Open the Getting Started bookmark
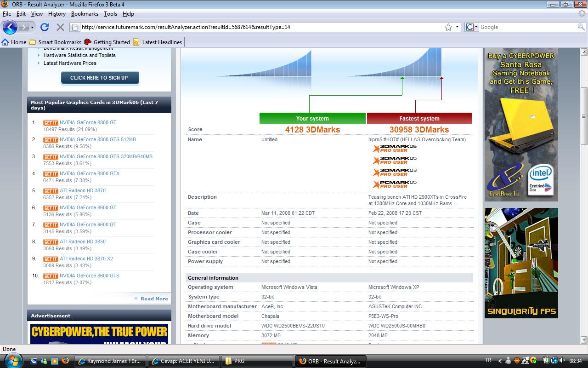Image resolution: width=588 pixels, height=368 pixels. pos(107,42)
